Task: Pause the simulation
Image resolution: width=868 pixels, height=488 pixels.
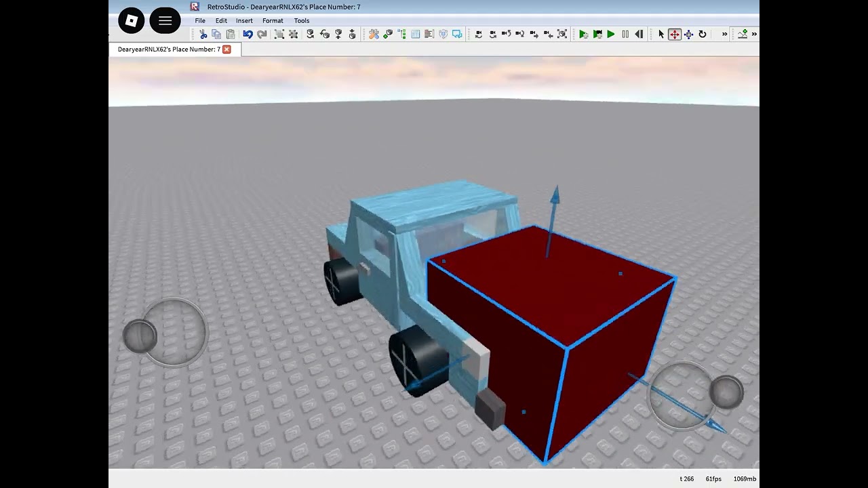Action: click(625, 34)
